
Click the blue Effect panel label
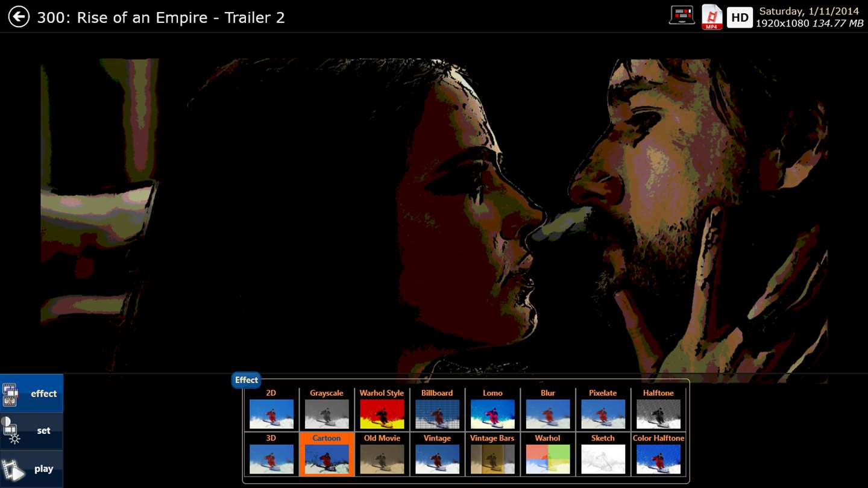(x=246, y=380)
